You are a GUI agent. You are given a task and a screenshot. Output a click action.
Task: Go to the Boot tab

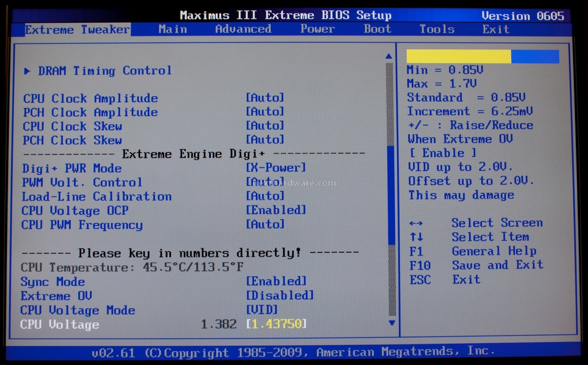[x=378, y=29]
